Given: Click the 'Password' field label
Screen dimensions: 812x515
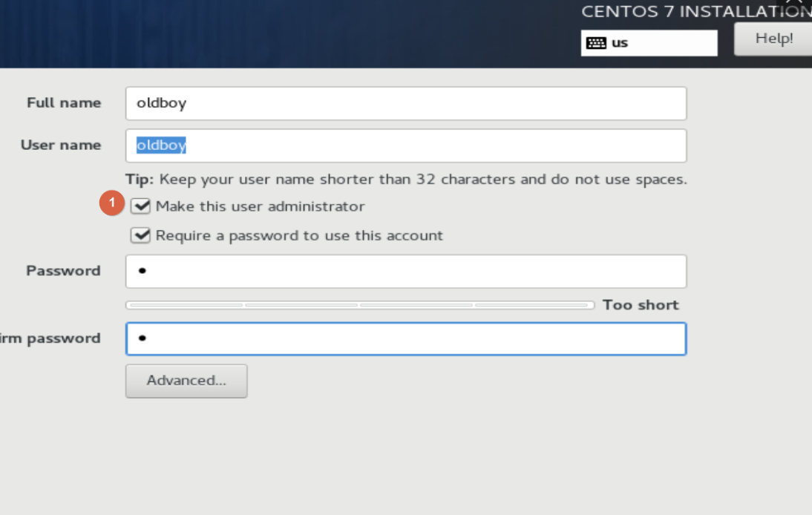Looking at the screenshot, I should coord(63,271).
